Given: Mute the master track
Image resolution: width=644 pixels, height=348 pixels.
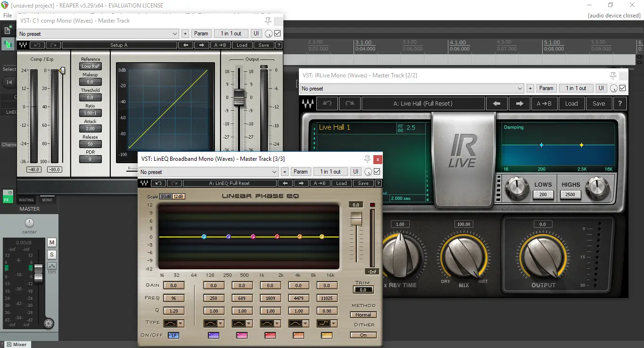Looking at the screenshot, I should coord(52,242).
